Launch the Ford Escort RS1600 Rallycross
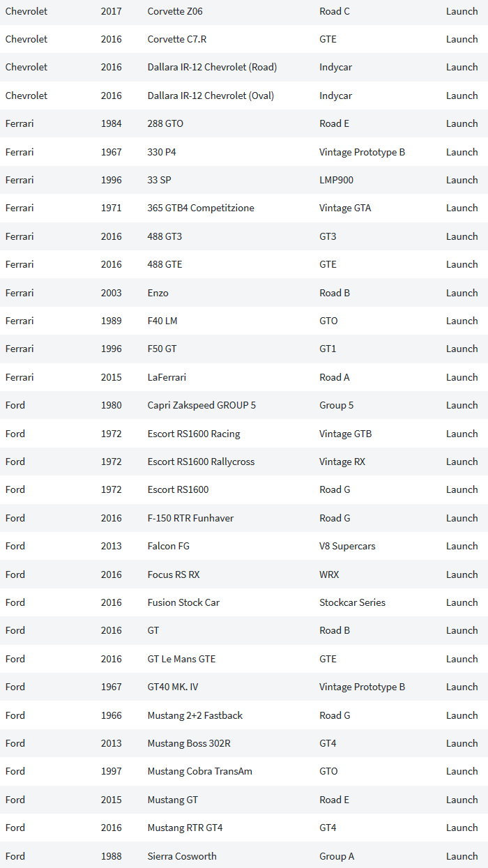Image resolution: width=488 pixels, height=868 pixels. pos(462,462)
